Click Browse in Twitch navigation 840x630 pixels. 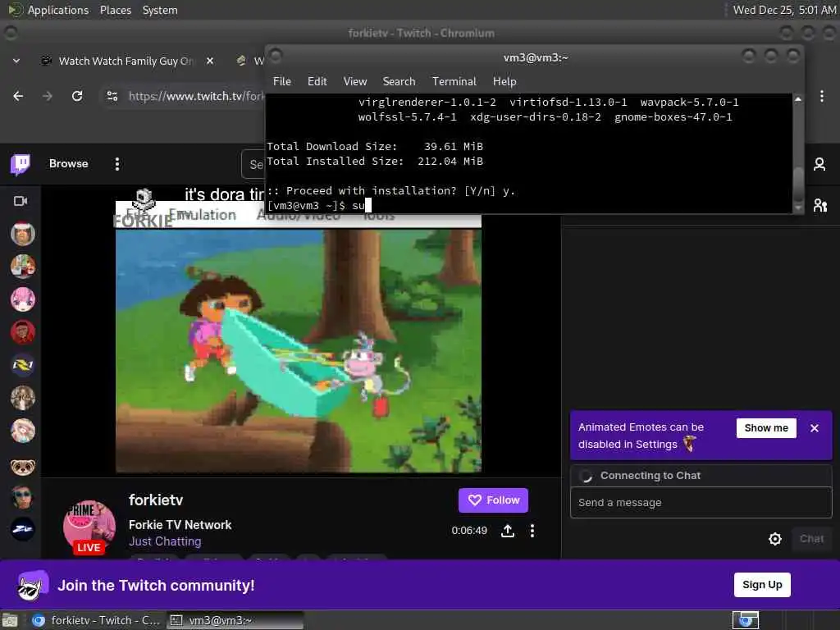69,164
